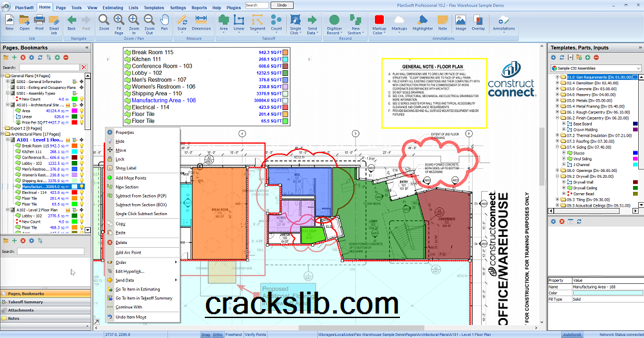This screenshot has height=338, width=644.
Task: Clear Pages search with red X
Action: (x=84, y=68)
